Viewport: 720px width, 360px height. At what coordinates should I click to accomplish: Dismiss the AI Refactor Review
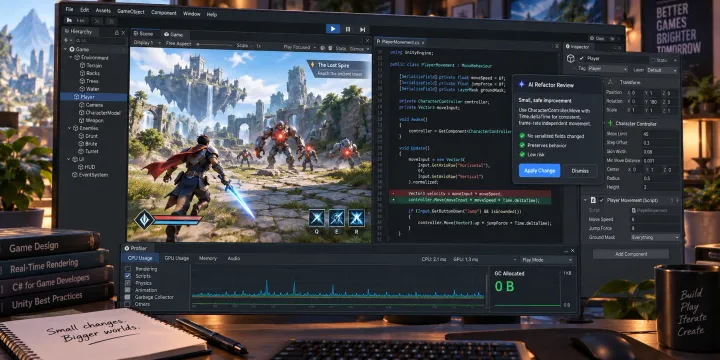click(x=580, y=171)
